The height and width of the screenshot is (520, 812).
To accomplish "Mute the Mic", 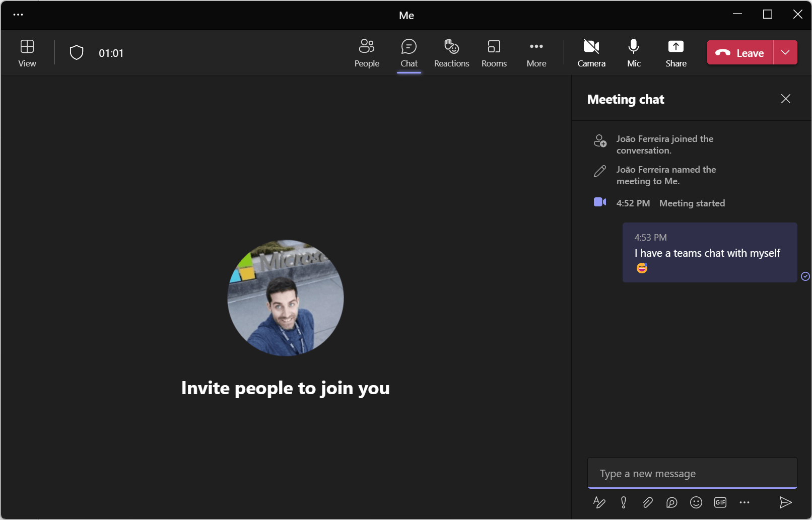I will point(634,53).
